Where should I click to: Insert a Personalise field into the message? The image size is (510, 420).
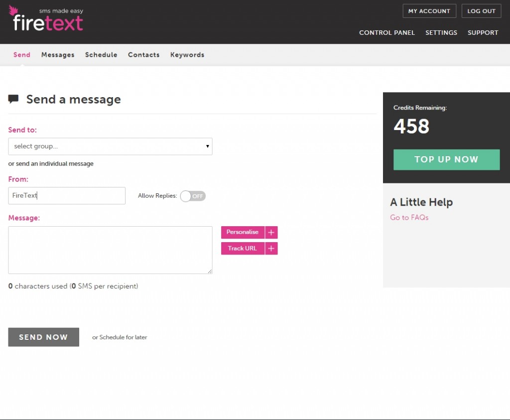point(243,232)
